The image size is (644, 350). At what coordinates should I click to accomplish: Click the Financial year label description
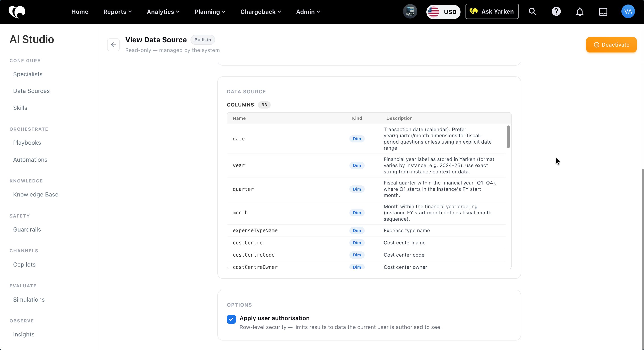(439, 165)
